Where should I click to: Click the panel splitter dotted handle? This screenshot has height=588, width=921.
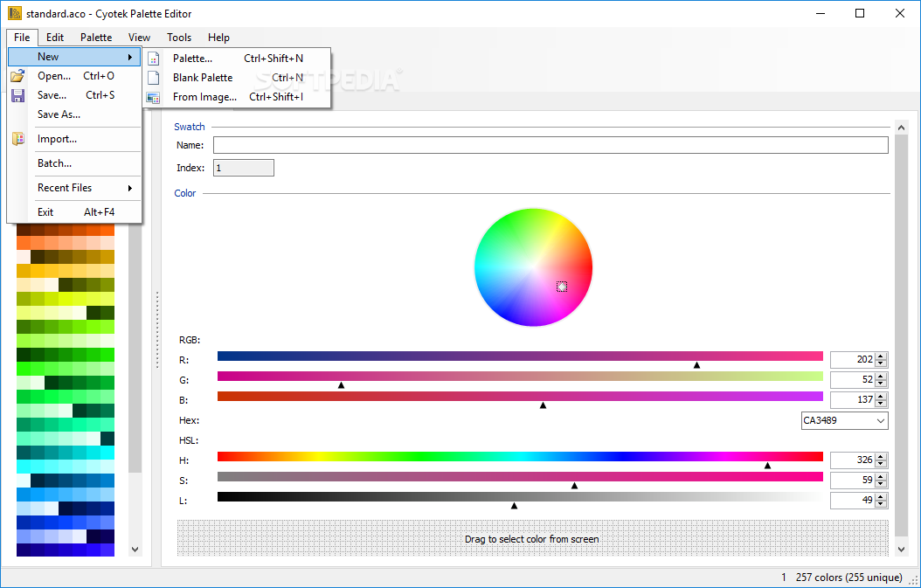[156, 330]
